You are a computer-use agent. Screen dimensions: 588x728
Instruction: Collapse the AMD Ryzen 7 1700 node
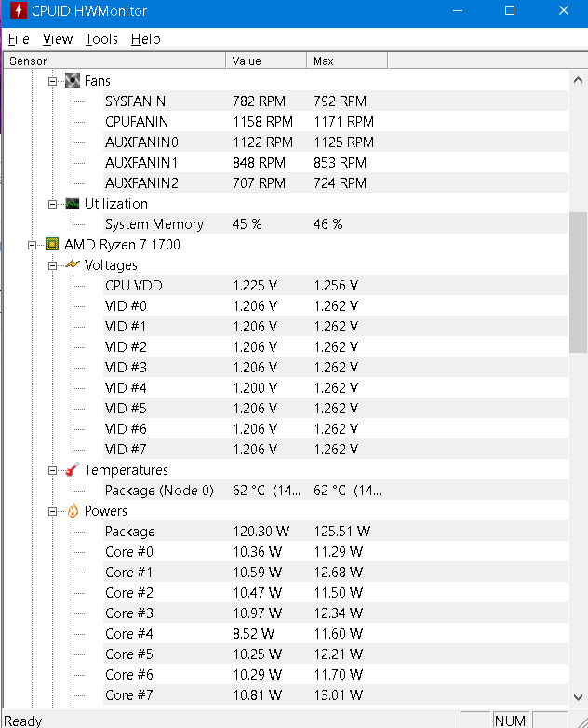click(x=32, y=245)
